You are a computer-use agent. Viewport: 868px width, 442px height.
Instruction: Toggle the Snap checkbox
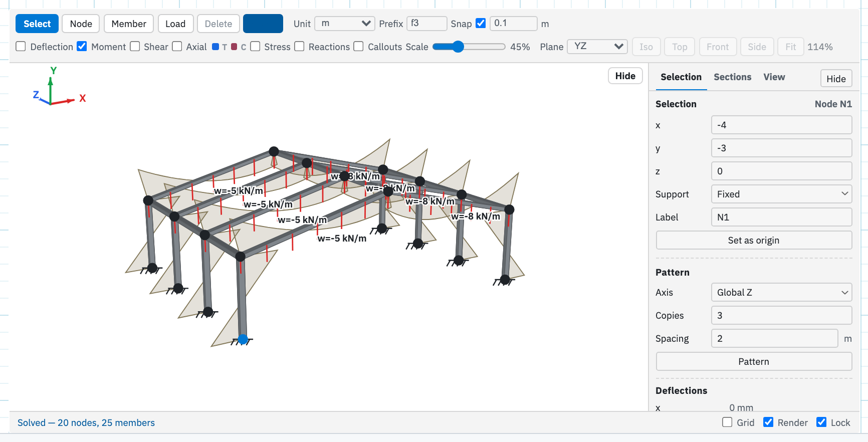tap(481, 23)
